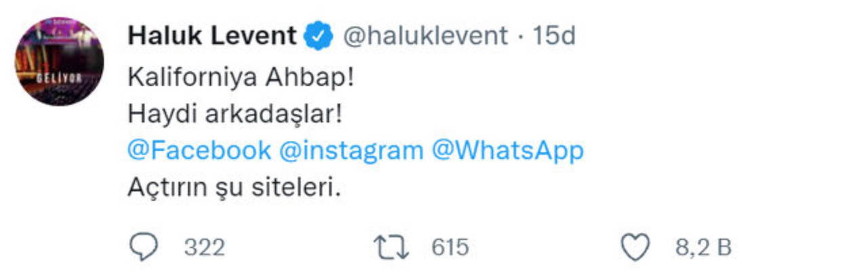Viewport: 868px width, 277px height.
Task: Click the "Haydi arkadaşlar!" tweet line
Action: (x=234, y=114)
